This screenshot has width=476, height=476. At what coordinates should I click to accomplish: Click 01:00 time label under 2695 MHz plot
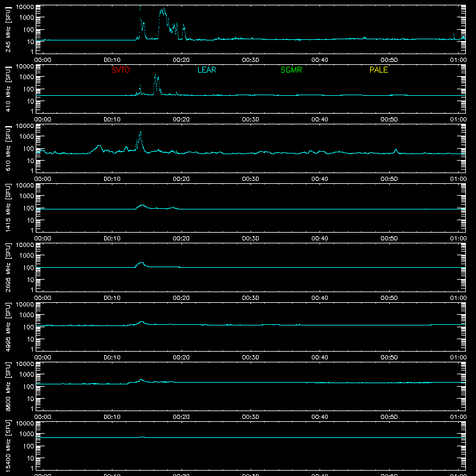458,298
